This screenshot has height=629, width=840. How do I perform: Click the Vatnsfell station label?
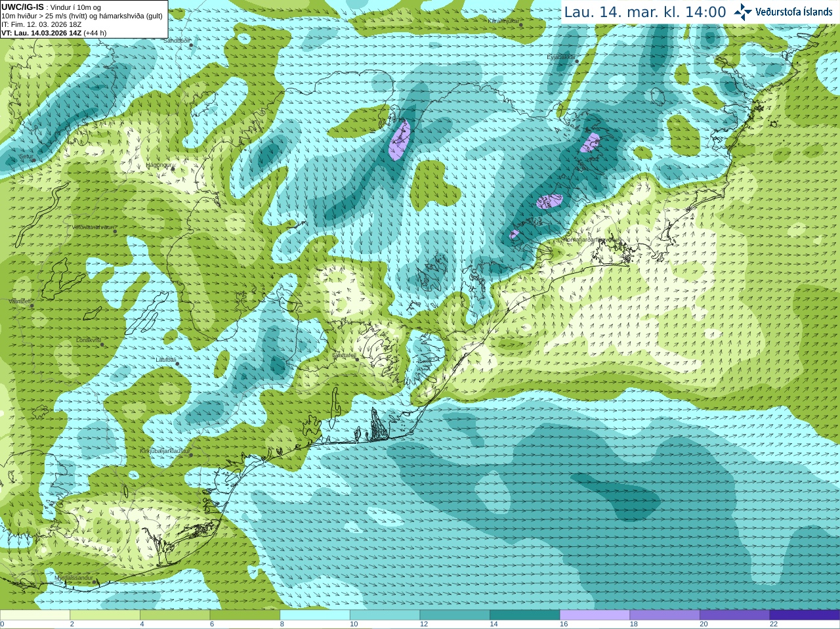20,301
